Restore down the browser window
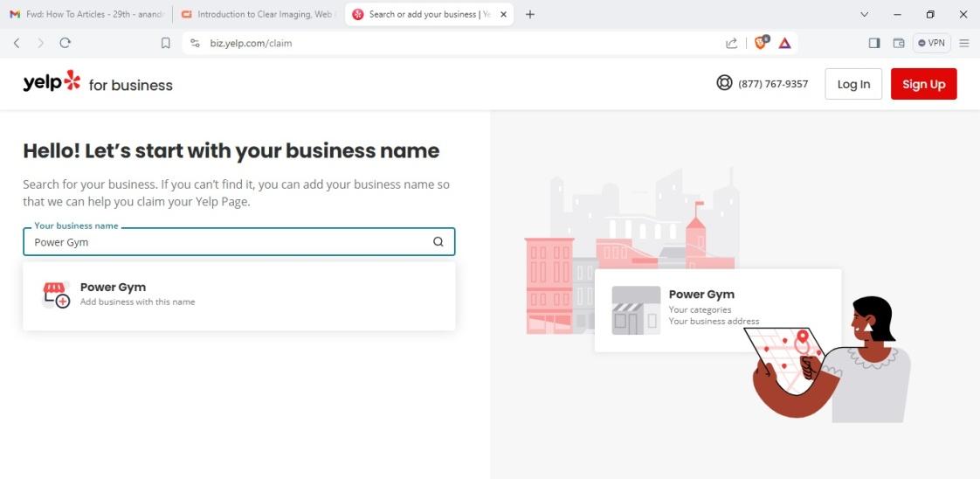 (x=930, y=14)
